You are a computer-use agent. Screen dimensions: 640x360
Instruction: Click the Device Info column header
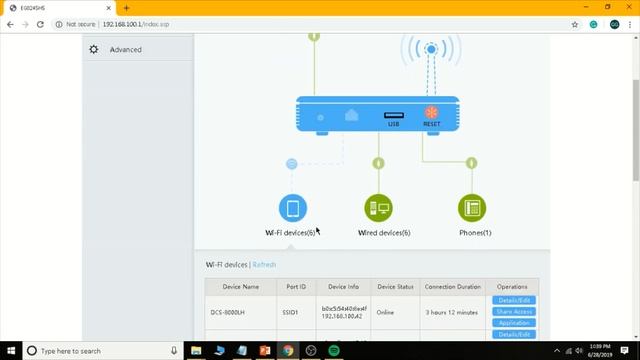pyautogui.click(x=343, y=287)
